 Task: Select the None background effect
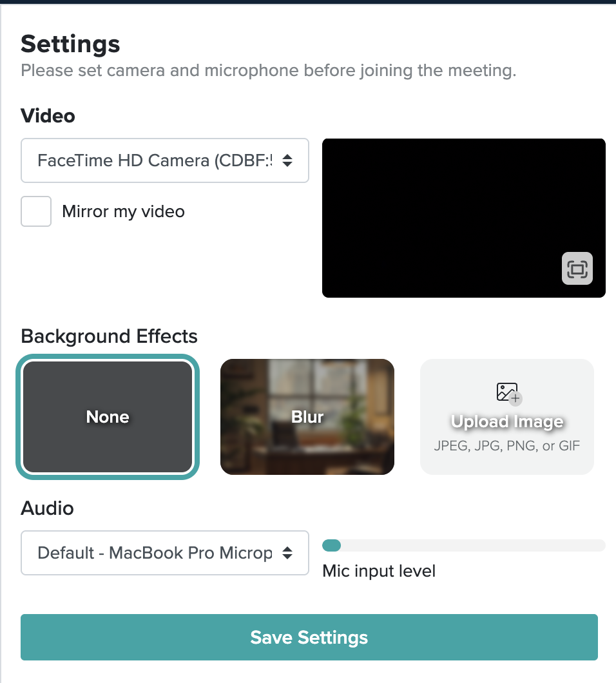tap(108, 417)
